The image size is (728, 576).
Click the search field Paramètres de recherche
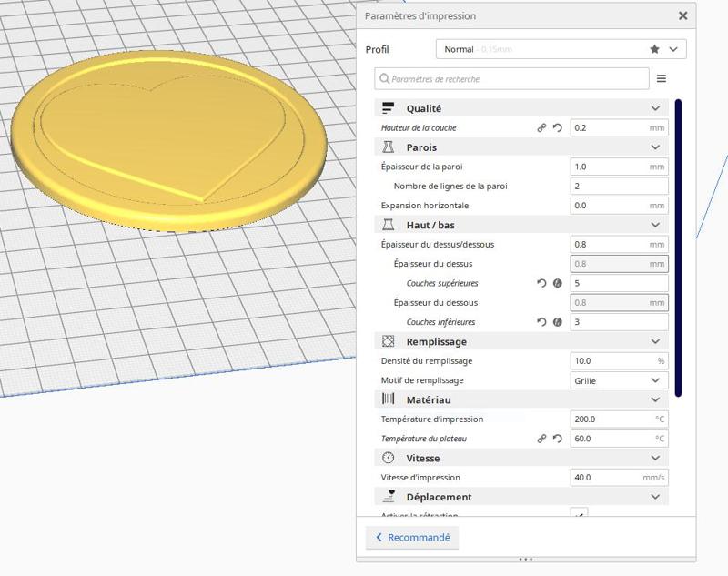click(x=511, y=79)
